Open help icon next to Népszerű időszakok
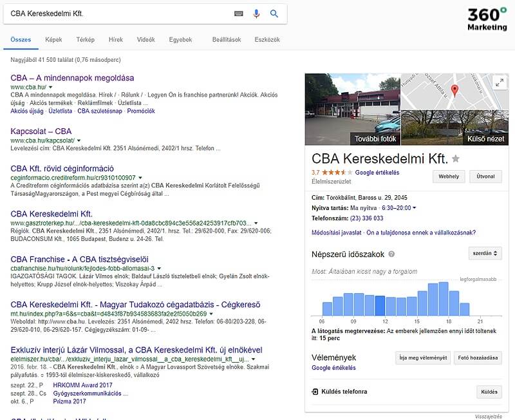This screenshot has width=515, height=420. [391, 254]
